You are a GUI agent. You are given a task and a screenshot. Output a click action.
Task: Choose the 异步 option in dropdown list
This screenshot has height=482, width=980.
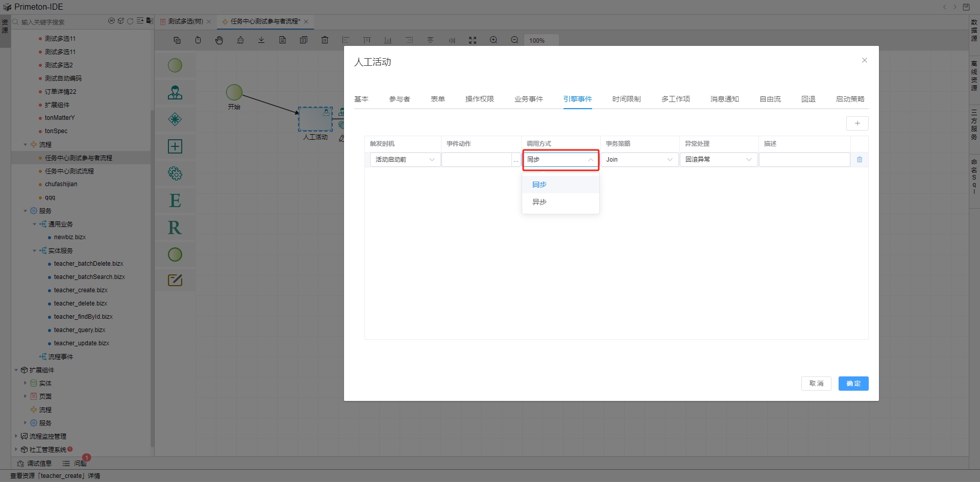tap(540, 202)
